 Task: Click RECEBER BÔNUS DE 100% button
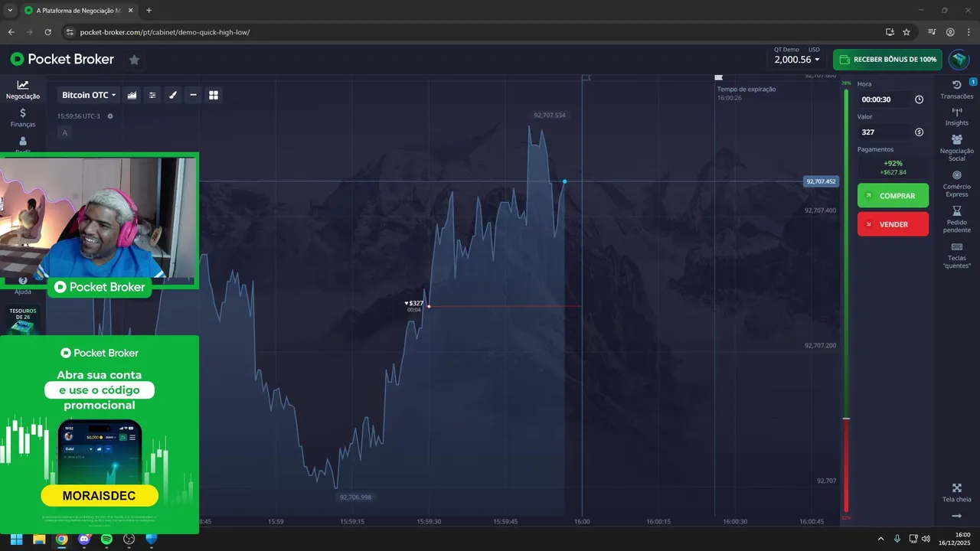pyautogui.click(x=887, y=60)
